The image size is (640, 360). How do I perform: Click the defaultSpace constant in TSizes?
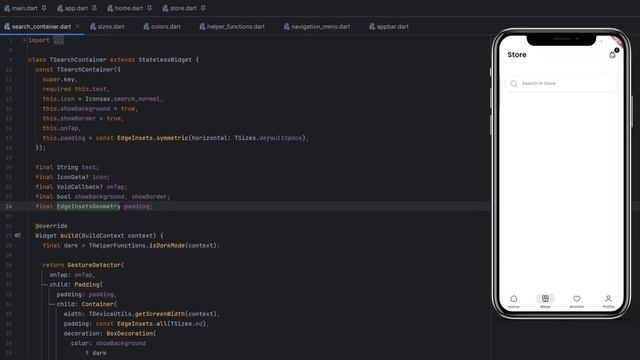click(281, 138)
